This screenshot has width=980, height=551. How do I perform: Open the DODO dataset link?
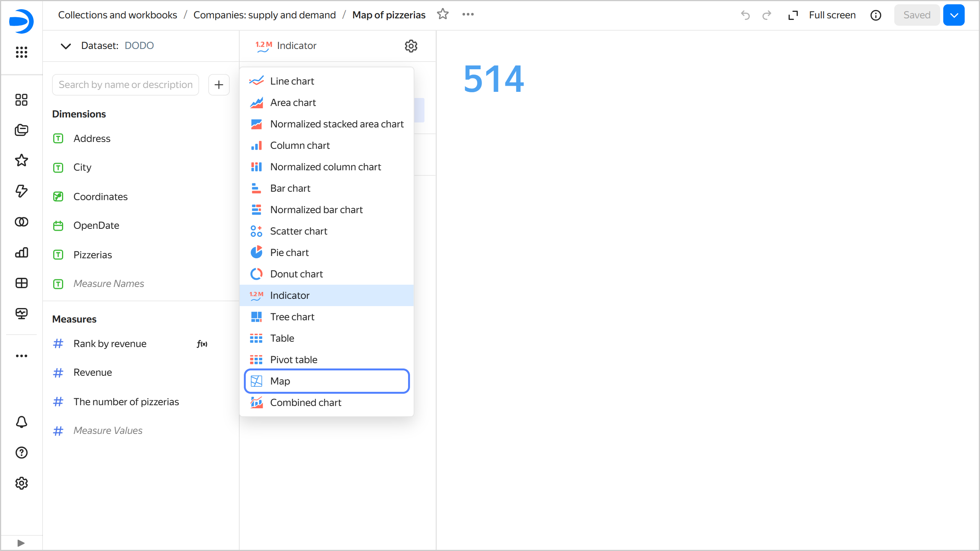[139, 46]
